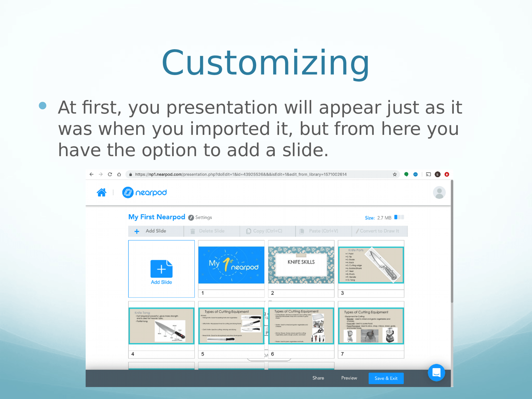
Task: Click Convert to Draw It
Action: tap(380, 231)
